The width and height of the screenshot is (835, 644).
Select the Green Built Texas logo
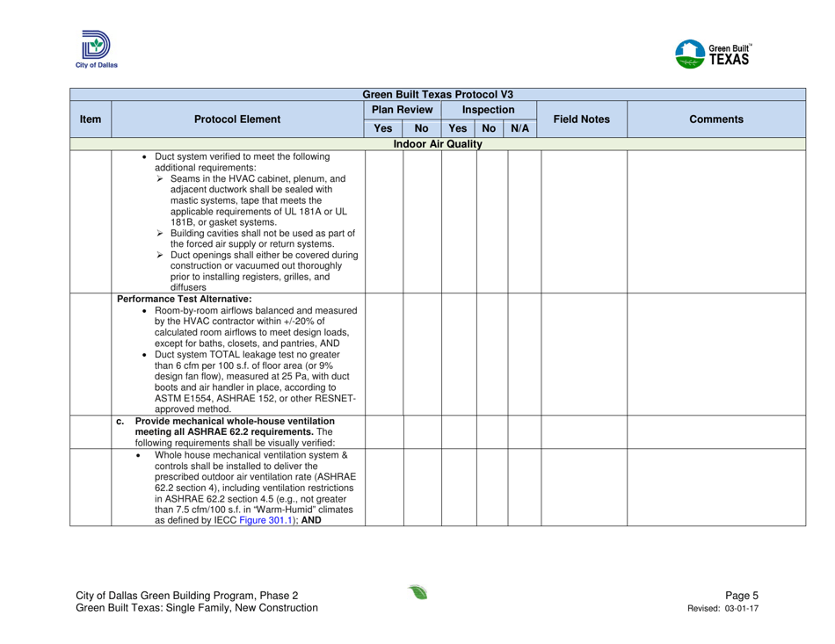(712, 54)
